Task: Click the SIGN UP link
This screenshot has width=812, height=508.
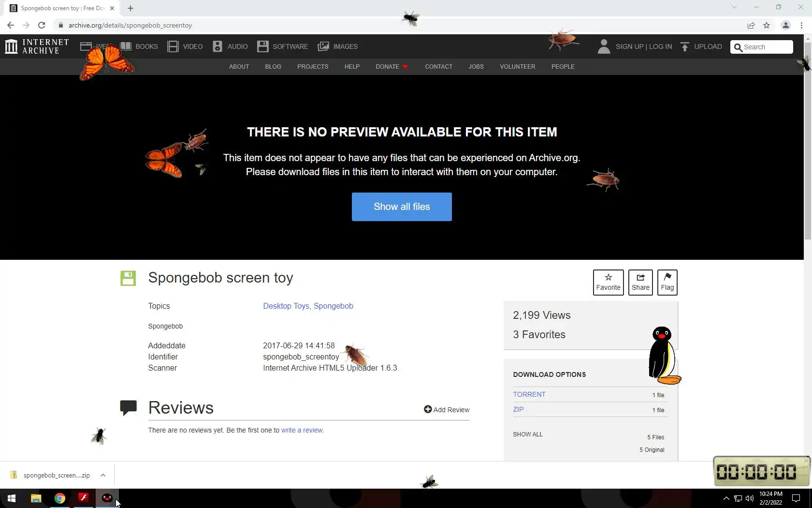Action: coord(629,46)
